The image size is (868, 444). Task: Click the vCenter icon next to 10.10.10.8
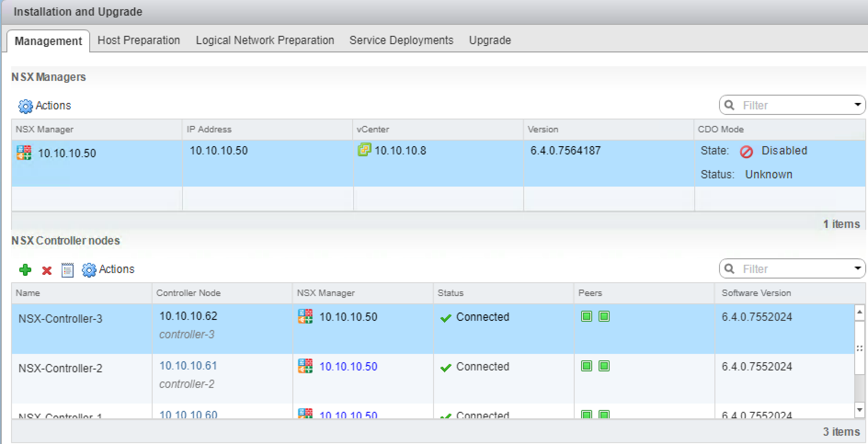click(364, 150)
